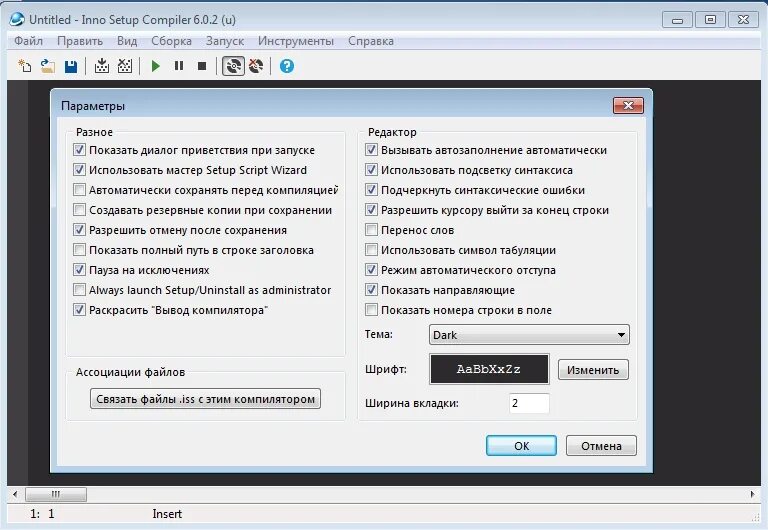The image size is (768, 530).
Task: Open the Справка menu
Action: coord(371,41)
